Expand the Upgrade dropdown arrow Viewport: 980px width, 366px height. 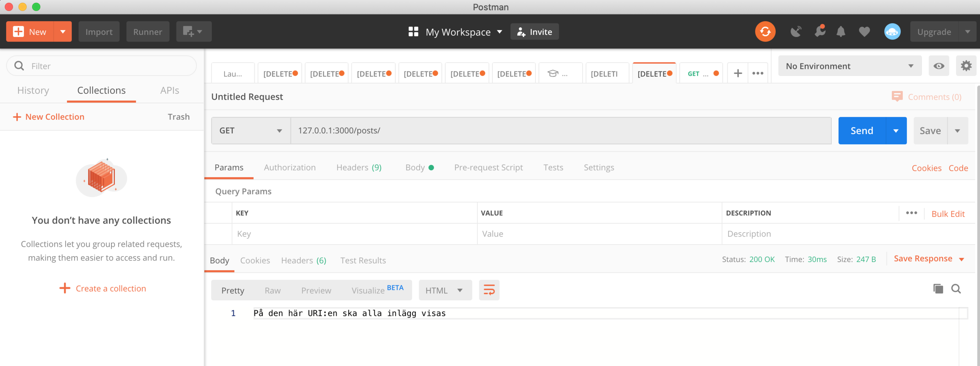click(967, 32)
